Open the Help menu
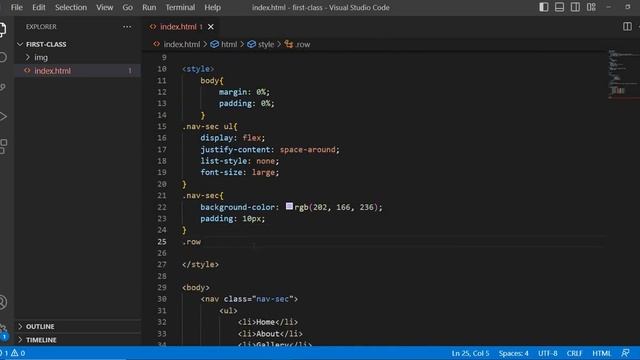The height and width of the screenshot is (360, 640). [x=212, y=7]
